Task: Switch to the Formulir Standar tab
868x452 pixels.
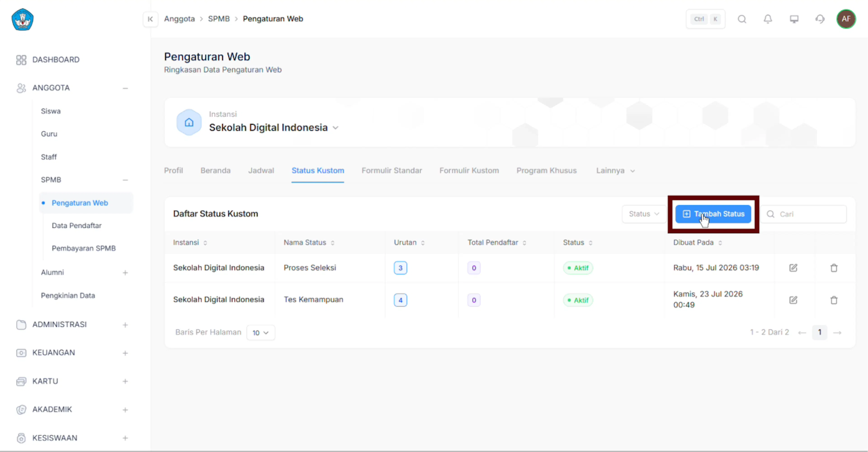Action: point(392,170)
